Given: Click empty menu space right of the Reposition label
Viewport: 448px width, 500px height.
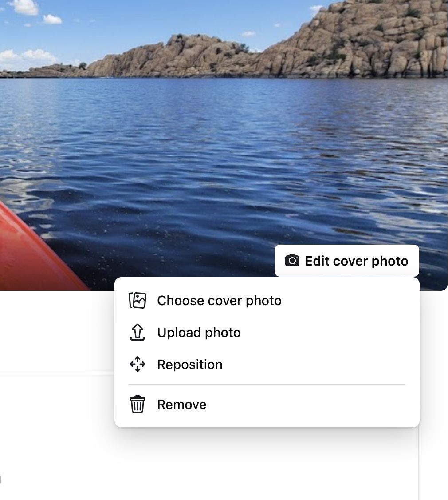Looking at the screenshot, I should (319, 365).
